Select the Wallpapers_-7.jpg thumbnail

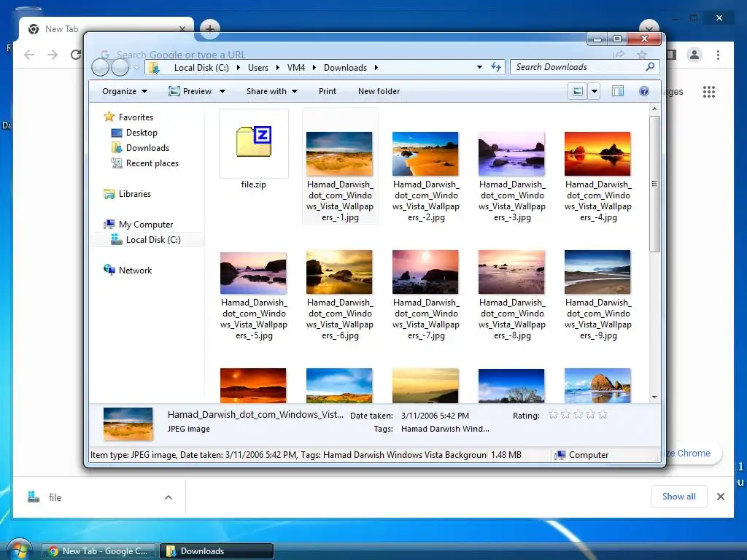[425, 272]
